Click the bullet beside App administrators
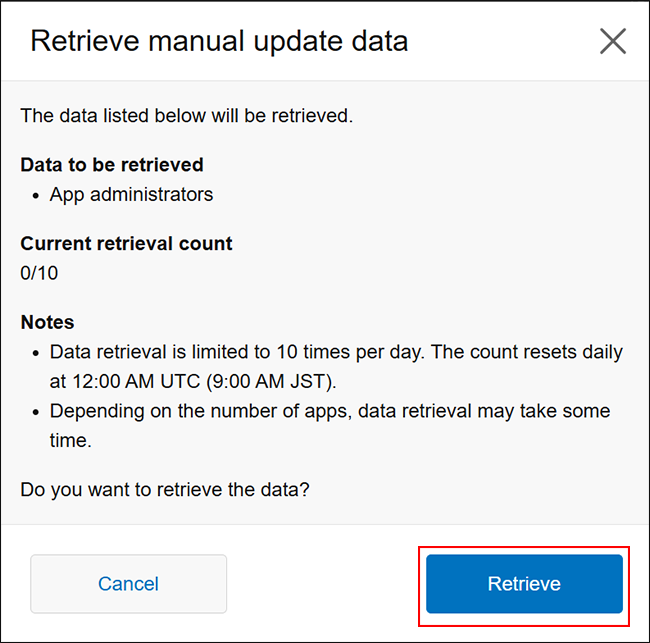This screenshot has height=643, width=650. (37, 195)
